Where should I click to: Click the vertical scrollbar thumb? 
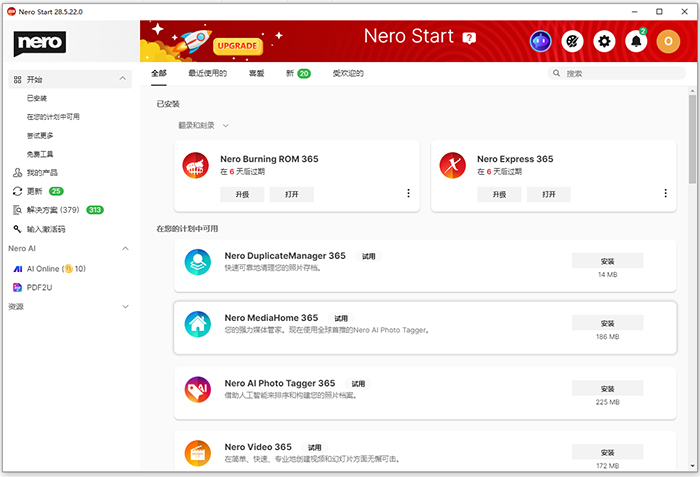coord(692,138)
